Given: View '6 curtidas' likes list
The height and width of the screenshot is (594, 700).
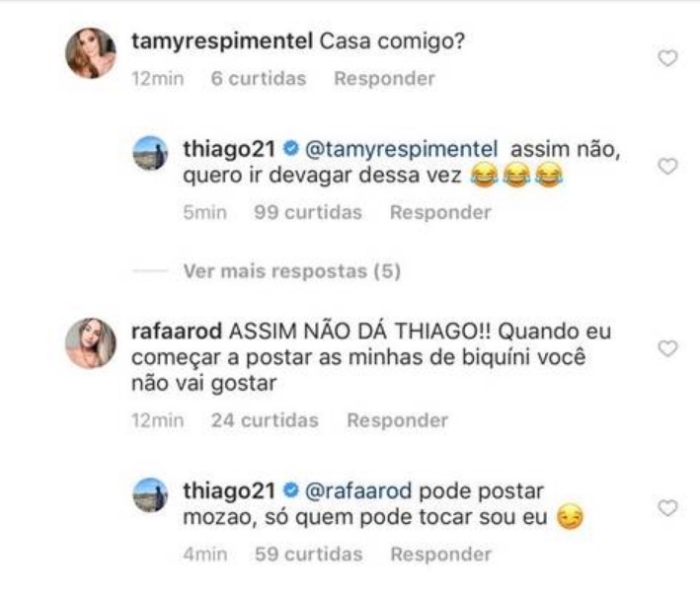Looking at the screenshot, I should (x=259, y=79).
